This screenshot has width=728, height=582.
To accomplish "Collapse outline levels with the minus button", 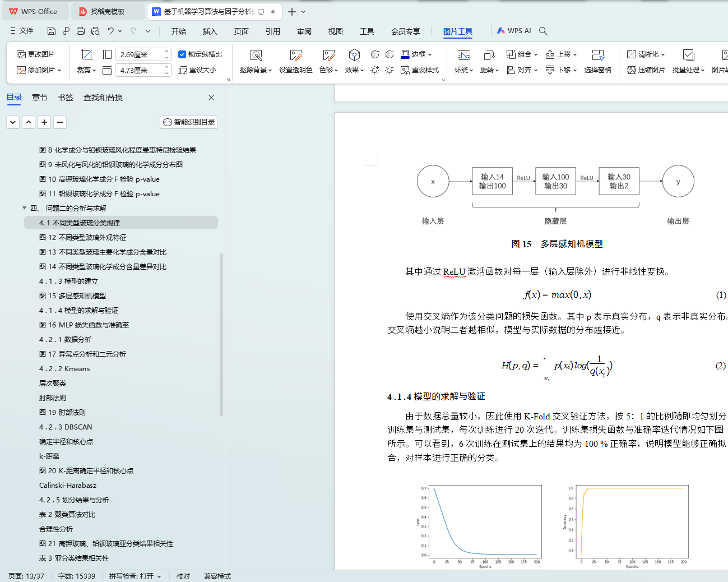I will [60, 122].
